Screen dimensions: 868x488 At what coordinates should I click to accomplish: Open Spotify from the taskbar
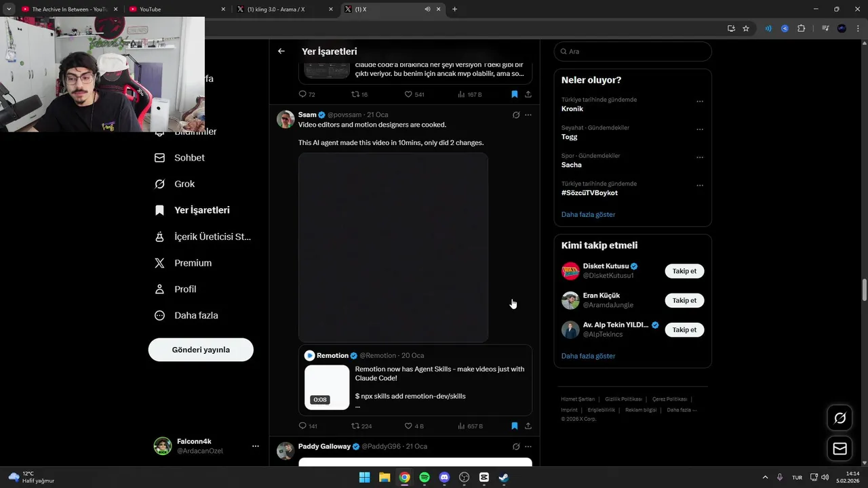tap(425, 477)
